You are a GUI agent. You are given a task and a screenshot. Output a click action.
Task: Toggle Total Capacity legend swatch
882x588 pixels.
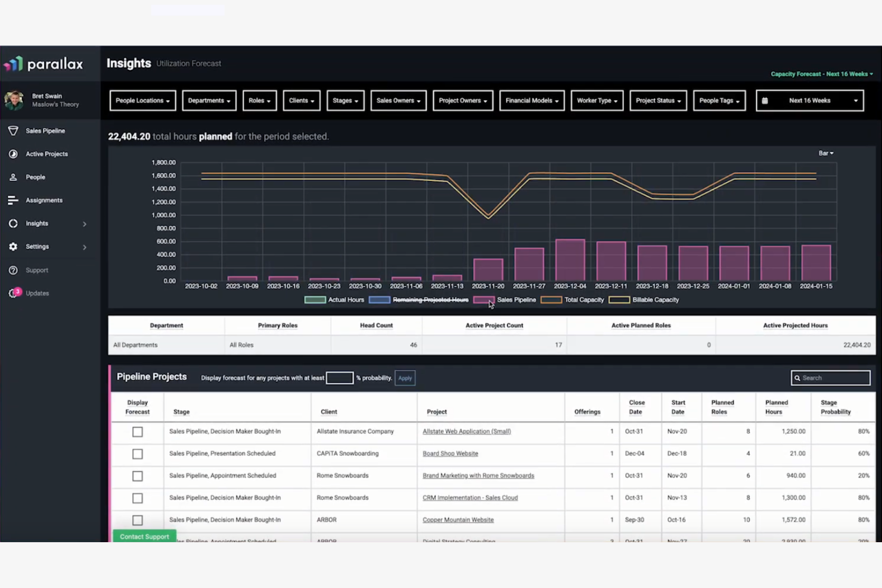pyautogui.click(x=551, y=300)
